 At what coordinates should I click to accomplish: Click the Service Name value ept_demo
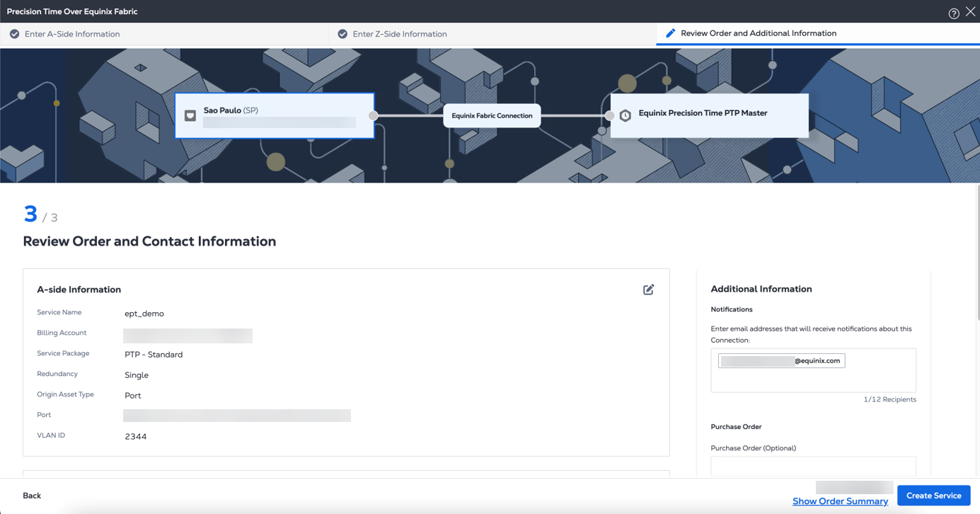(144, 314)
